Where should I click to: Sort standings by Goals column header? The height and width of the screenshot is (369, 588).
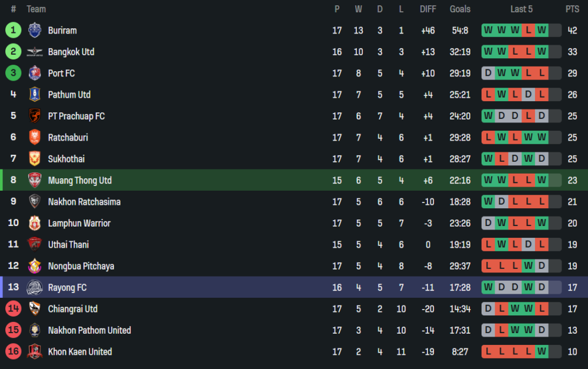click(460, 9)
